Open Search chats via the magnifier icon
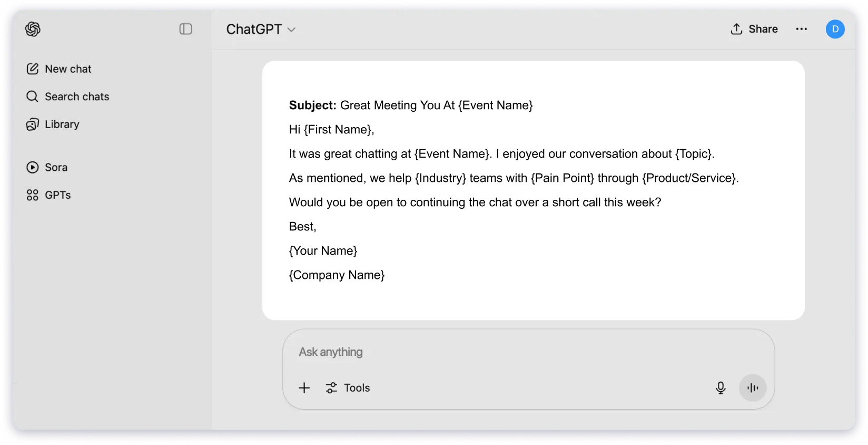The height and width of the screenshot is (445, 868). click(32, 96)
